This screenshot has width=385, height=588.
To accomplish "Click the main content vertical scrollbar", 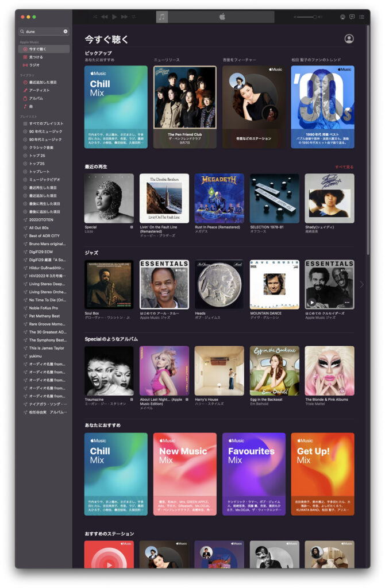I will point(368,141).
